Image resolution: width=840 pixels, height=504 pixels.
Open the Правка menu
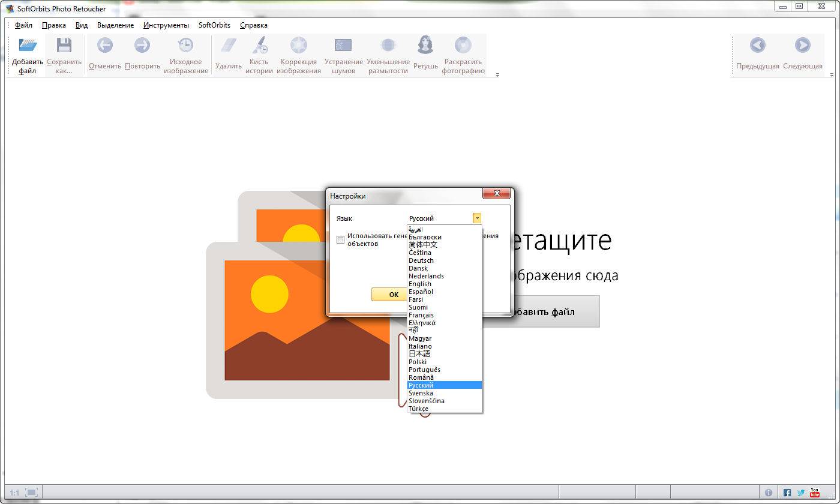[54, 25]
